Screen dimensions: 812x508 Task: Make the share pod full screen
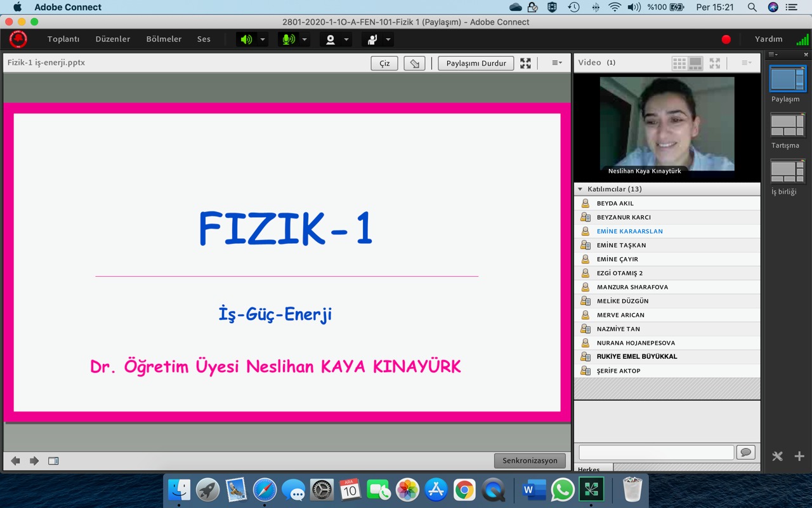point(525,63)
